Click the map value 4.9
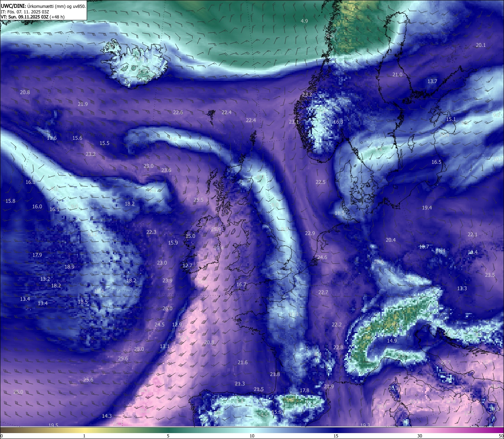Viewport: 504px width, 439px height. 304,21
